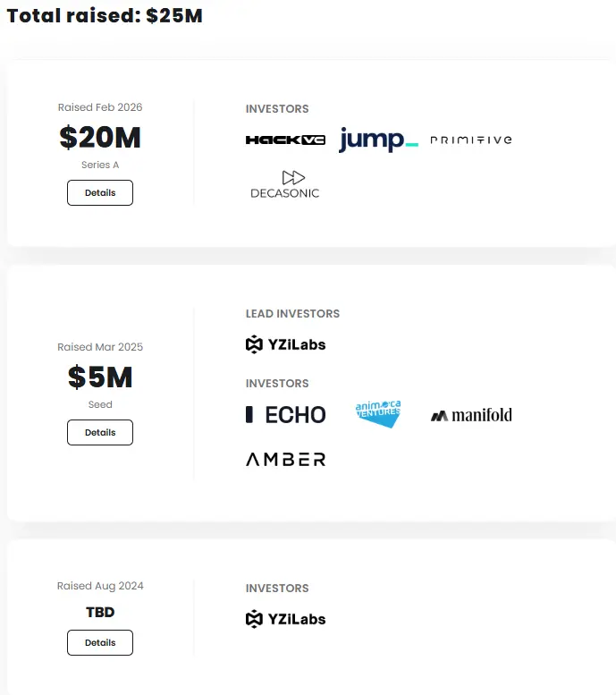Click the Animoca Ventures logo
Viewport: 616px width, 695px height.
pyautogui.click(x=378, y=414)
